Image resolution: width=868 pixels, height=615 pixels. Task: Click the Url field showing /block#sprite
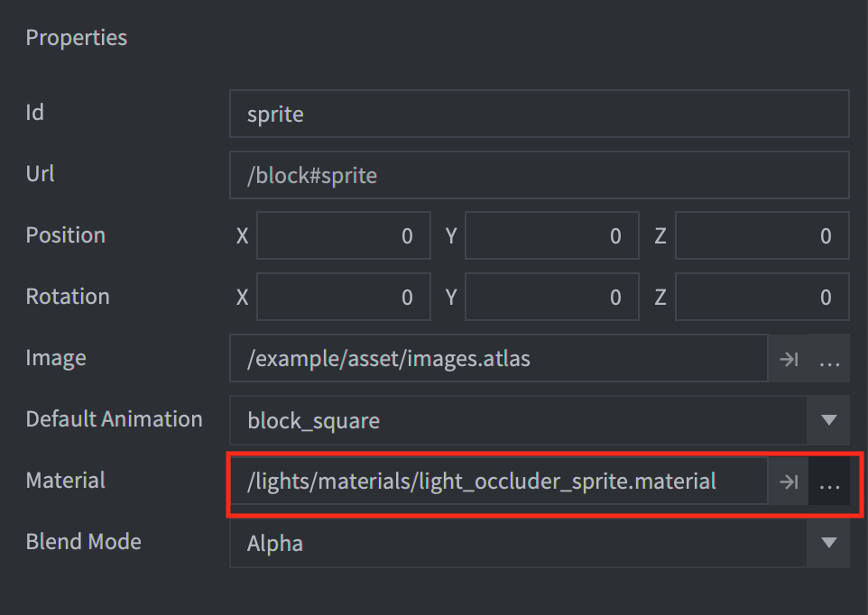coord(540,175)
